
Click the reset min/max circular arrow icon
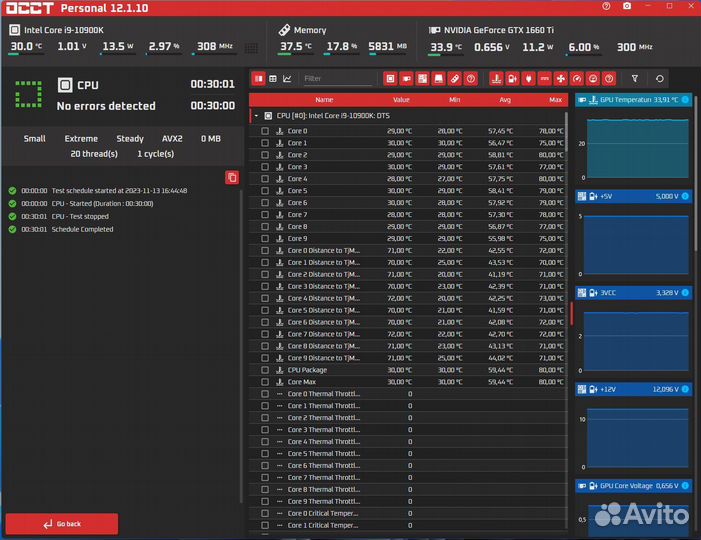[x=660, y=78]
